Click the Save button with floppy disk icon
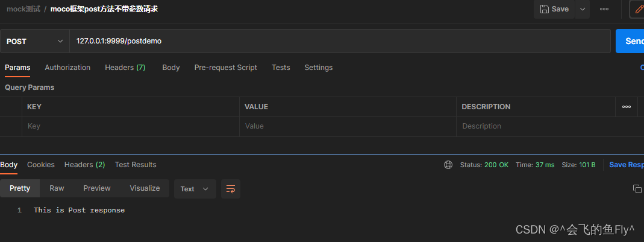The height and width of the screenshot is (242, 644). tap(554, 9)
